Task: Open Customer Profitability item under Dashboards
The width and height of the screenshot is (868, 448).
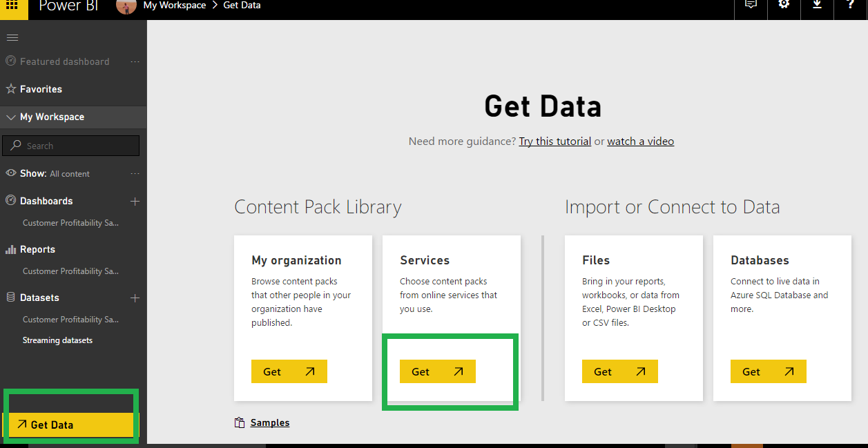Action: (70, 223)
